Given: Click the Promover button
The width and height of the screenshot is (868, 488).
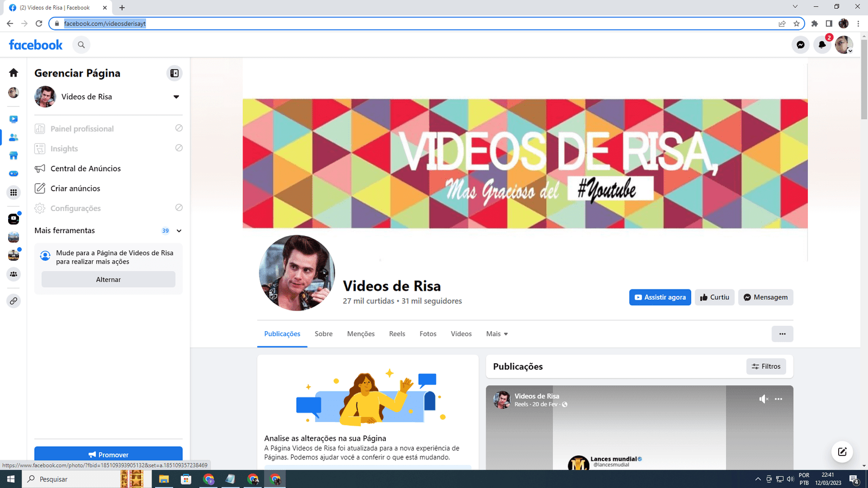Looking at the screenshot, I should tap(108, 455).
